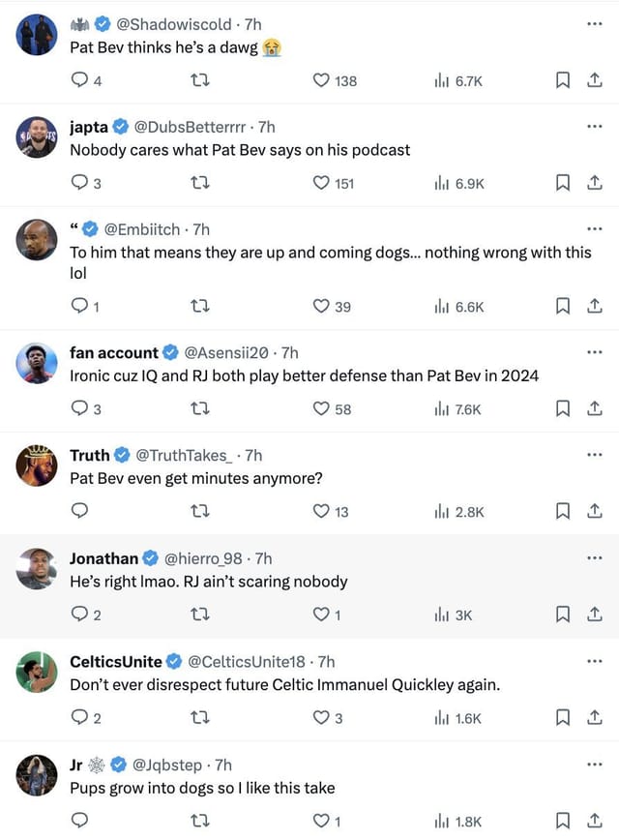
Task: Retweet japta's 'Nobody cares' tweet
Action: coord(200,183)
